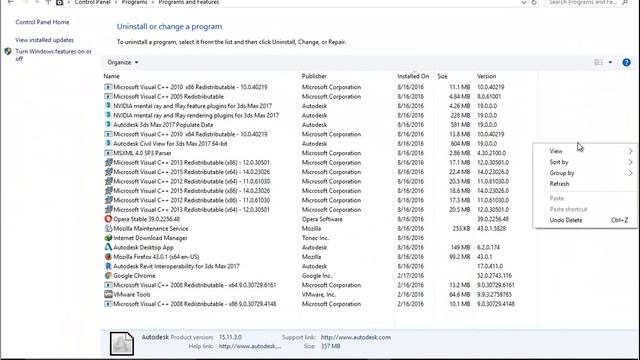The image size is (640, 360).
Task: Select the Opera Stable 39.0.2256.48 name
Action: (147, 219)
